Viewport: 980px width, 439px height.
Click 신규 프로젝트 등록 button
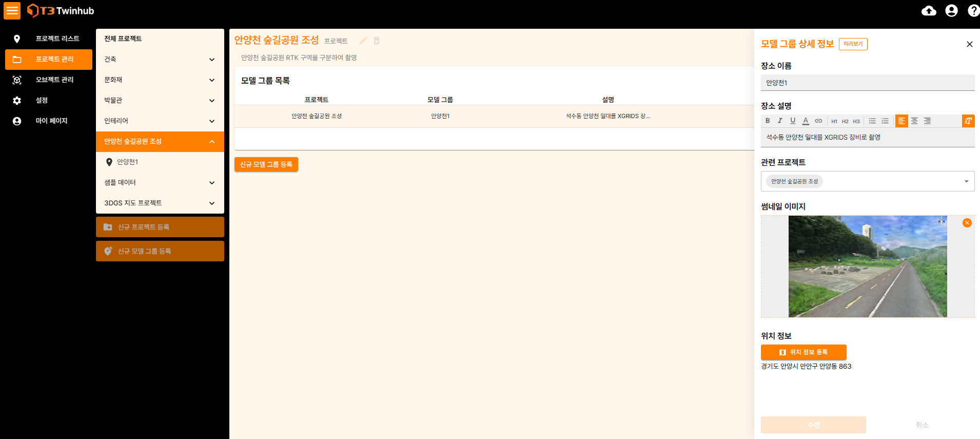160,227
